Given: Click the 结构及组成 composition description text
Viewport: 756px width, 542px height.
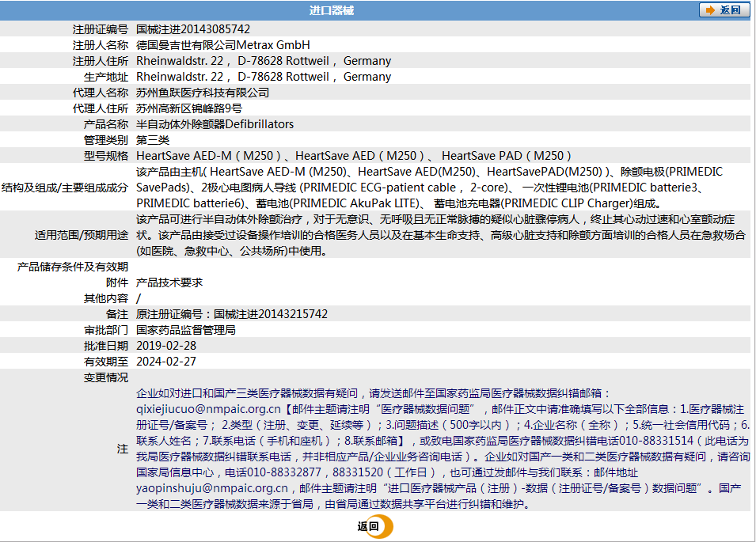Looking at the screenshot, I should 429,188.
